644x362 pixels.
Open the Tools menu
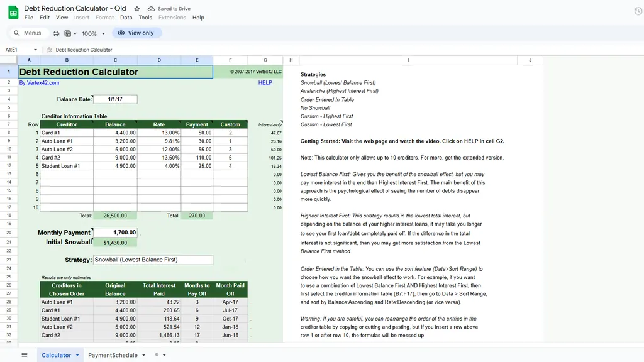(145, 18)
